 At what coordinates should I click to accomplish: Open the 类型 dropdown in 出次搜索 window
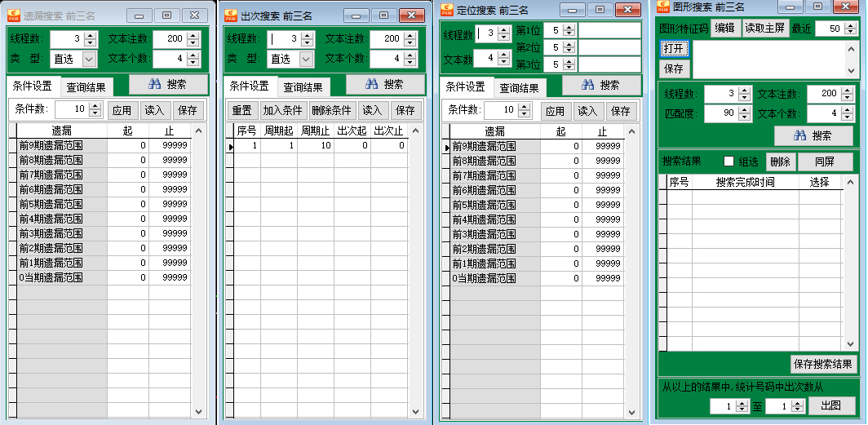307,58
